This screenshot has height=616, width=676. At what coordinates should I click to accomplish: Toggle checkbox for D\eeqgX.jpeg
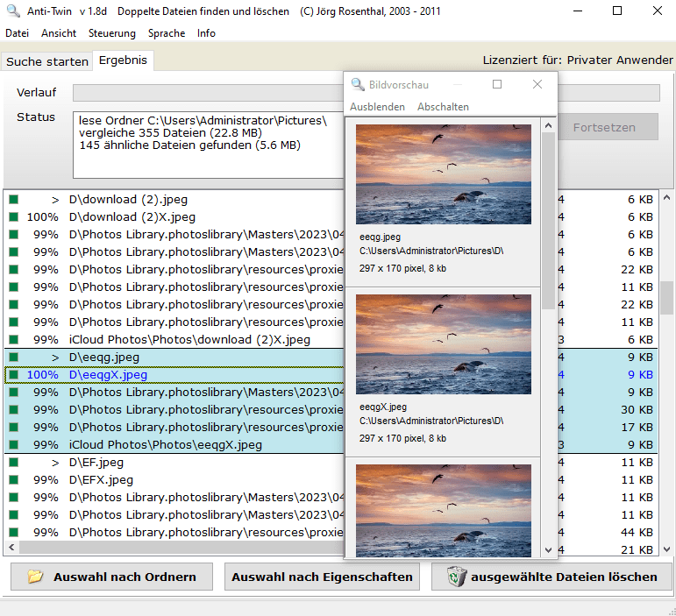tap(14, 374)
